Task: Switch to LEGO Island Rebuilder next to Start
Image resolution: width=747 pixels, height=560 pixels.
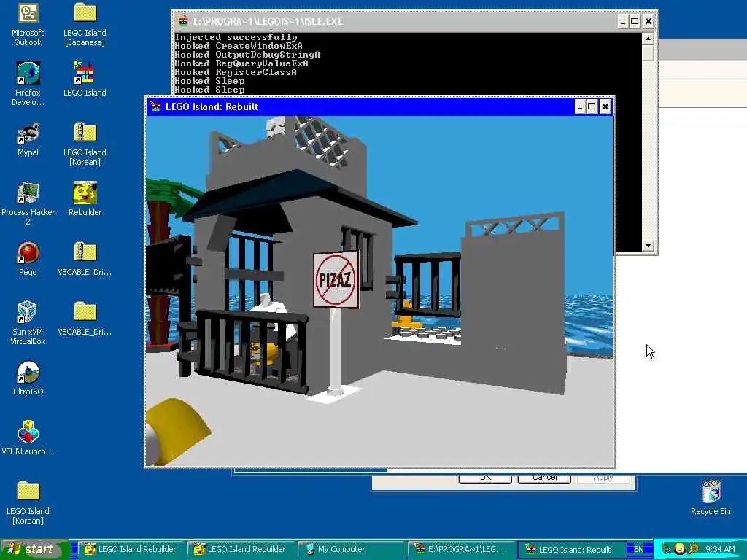Action: click(x=131, y=549)
